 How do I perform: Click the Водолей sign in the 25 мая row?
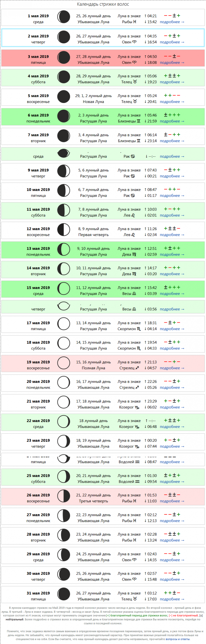pyautogui.click(x=129, y=482)
